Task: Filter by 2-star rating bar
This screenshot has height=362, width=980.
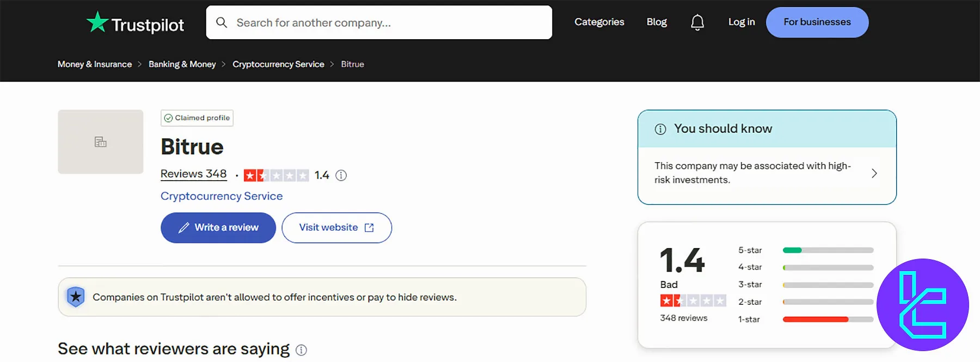Action: 828,302
